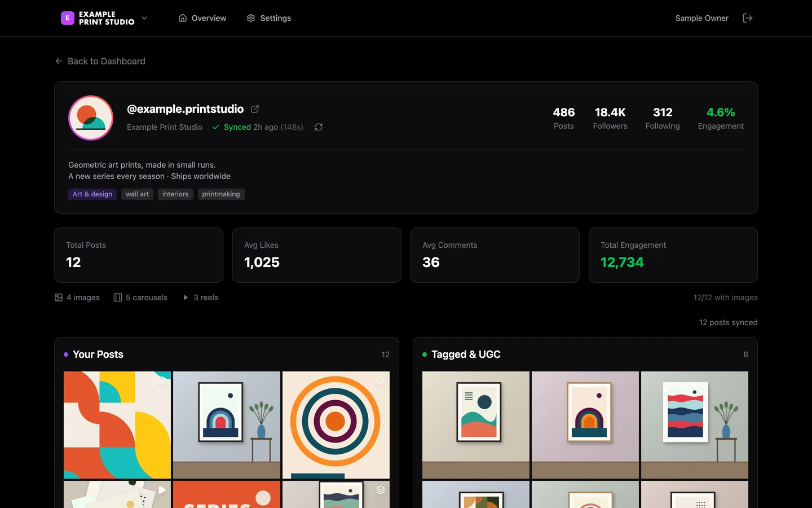Open the tagged post with wooden-framed arch

(585, 425)
